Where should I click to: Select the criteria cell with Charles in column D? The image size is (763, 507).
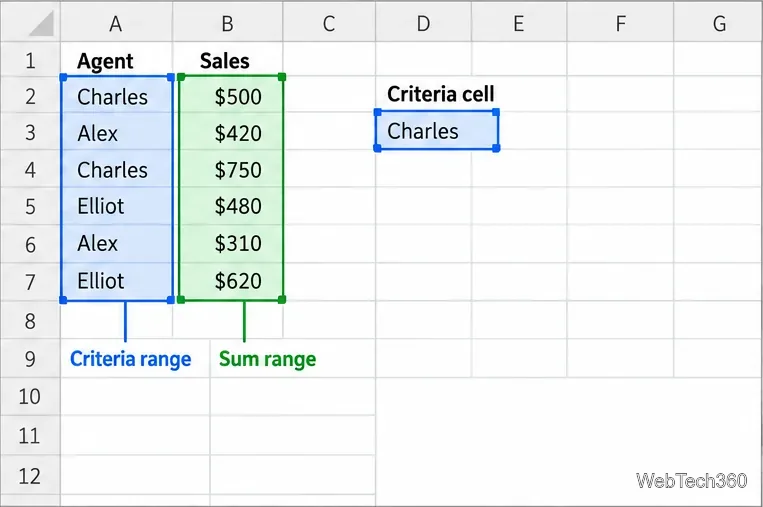coord(437,130)
